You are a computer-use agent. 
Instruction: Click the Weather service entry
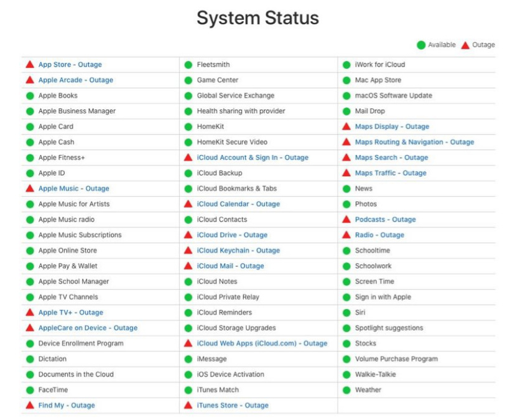point(368,390)
